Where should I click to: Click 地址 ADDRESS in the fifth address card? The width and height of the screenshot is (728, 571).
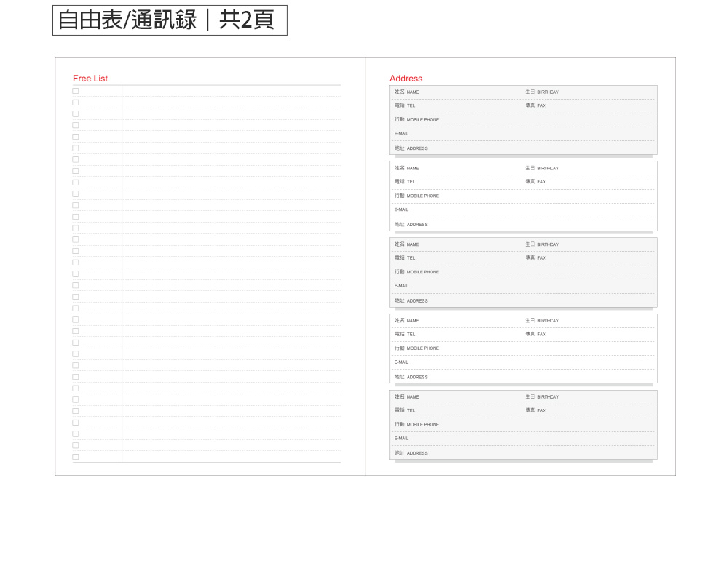[x=411, y=452]
